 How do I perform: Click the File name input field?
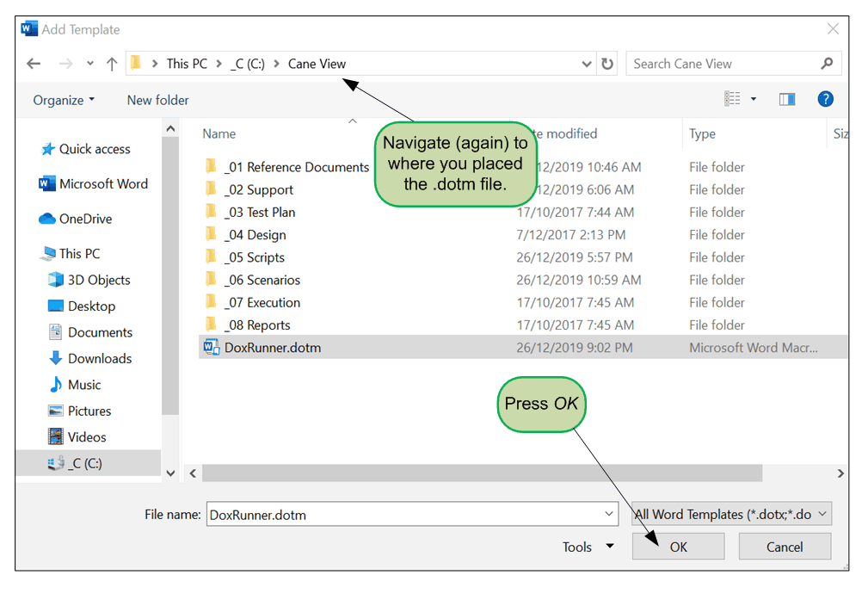(x=412, y=515)
